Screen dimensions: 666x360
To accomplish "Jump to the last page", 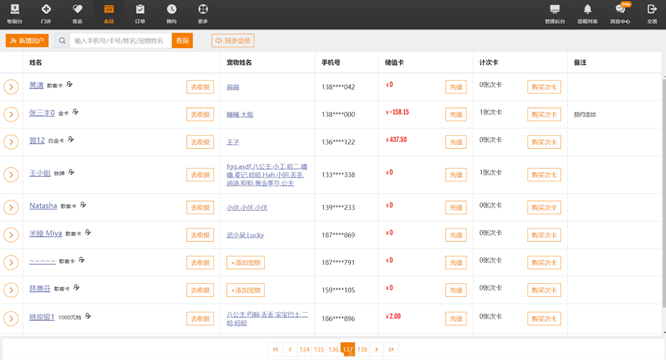I will (x=391, y=349).
